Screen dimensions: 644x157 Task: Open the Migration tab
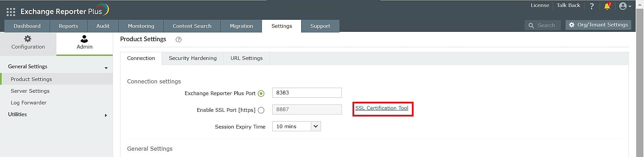241,26
